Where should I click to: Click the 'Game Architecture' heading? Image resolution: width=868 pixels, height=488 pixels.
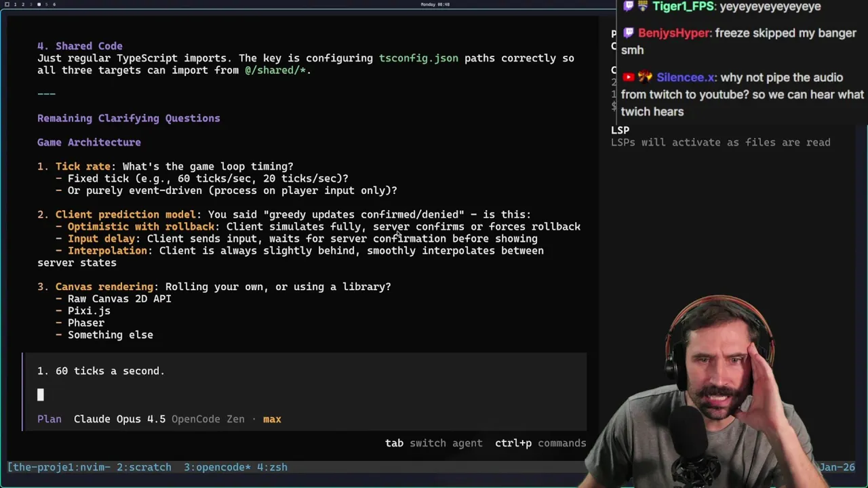point(89,142)
